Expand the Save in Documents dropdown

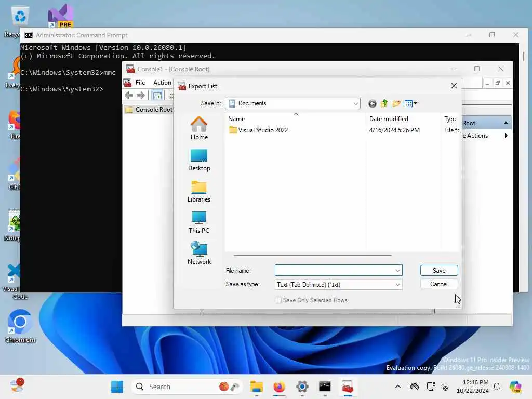[x=355, y=103]
